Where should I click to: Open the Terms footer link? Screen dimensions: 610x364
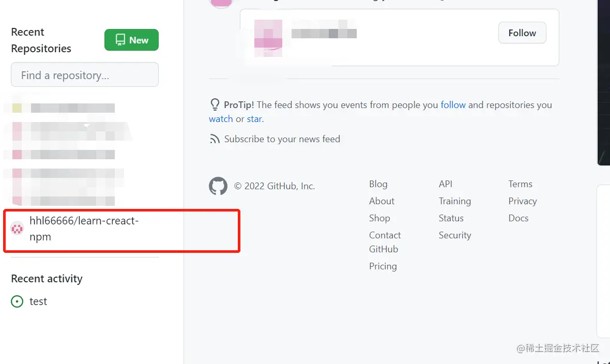(x=520, y=184)
